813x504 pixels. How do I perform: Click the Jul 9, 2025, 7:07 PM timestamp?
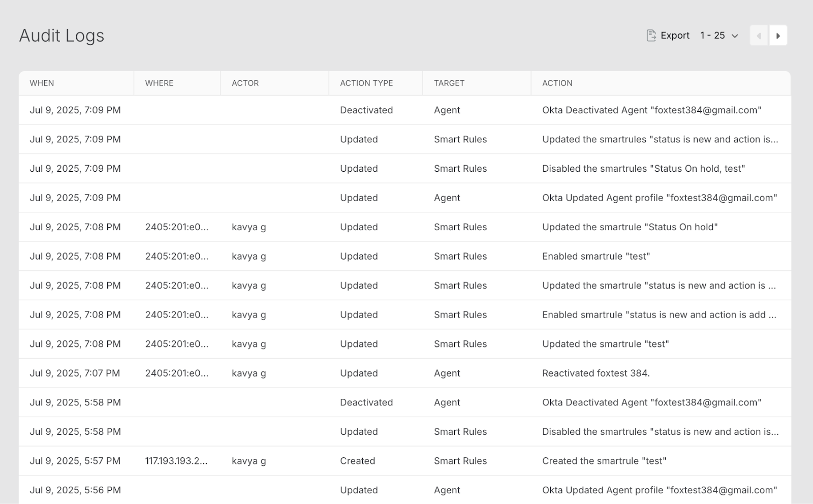click(75, 373)
